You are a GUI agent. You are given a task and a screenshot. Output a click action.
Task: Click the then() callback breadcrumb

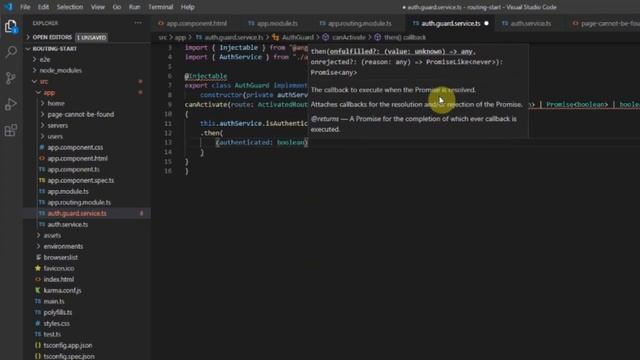point(404,38)
